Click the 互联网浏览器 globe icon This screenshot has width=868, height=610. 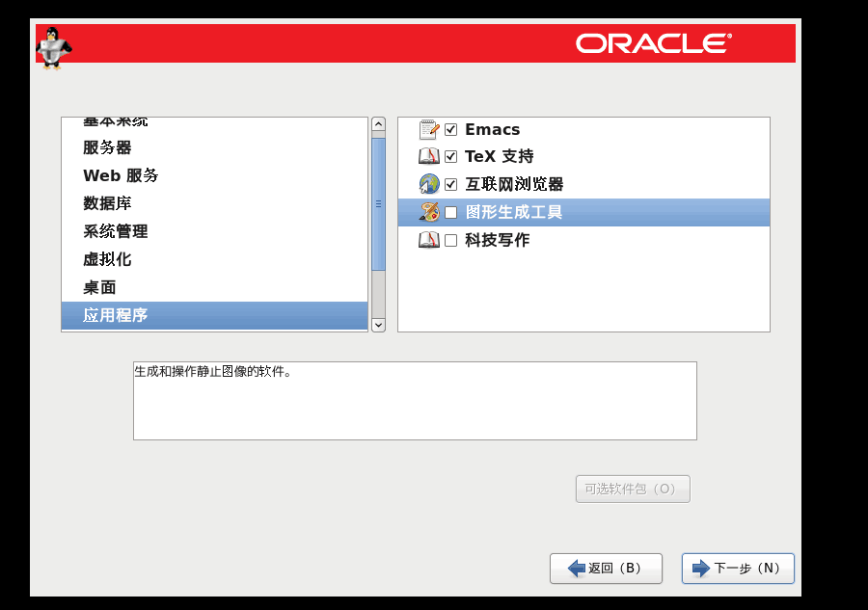pos(429,184)
